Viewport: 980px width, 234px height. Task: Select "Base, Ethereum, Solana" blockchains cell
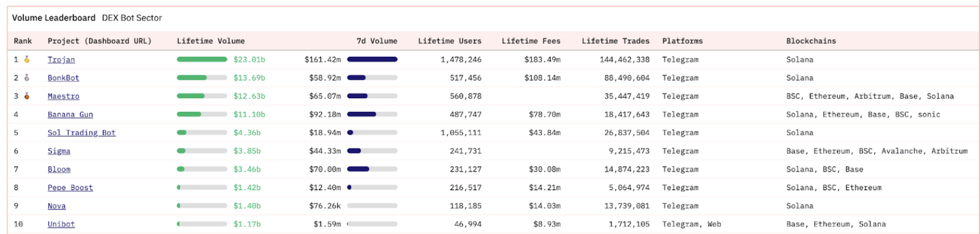coord(836,224)
